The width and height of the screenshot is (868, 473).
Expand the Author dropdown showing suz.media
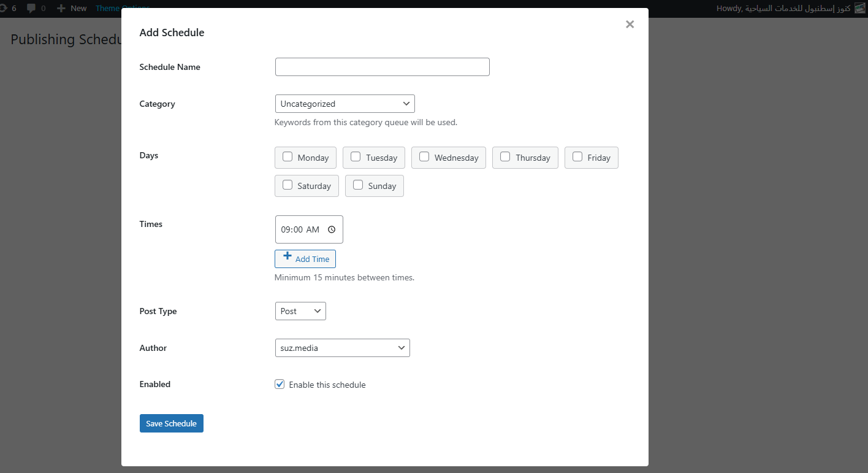coord(342,348)
